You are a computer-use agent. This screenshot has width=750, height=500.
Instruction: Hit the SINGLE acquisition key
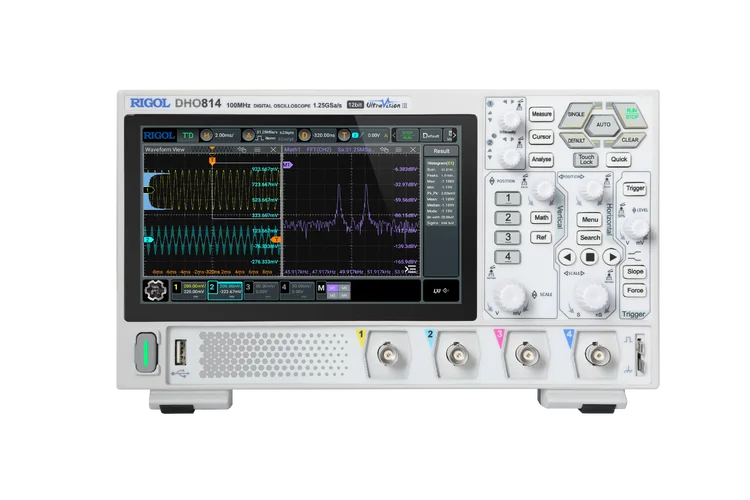pos(576,114)
